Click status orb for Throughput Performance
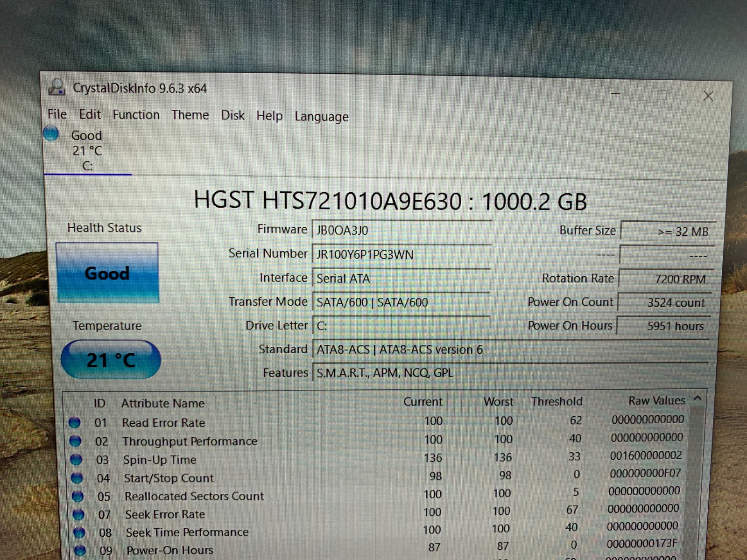This screenshot has height=560, width=747. [x=75, y=441]
